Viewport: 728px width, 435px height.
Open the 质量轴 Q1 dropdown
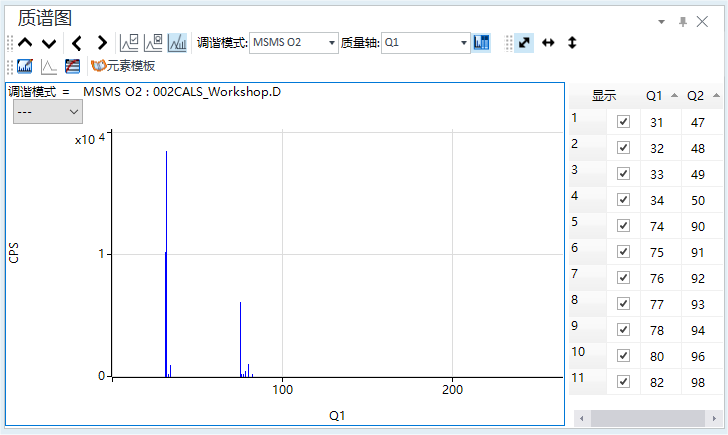click(426, 43)
